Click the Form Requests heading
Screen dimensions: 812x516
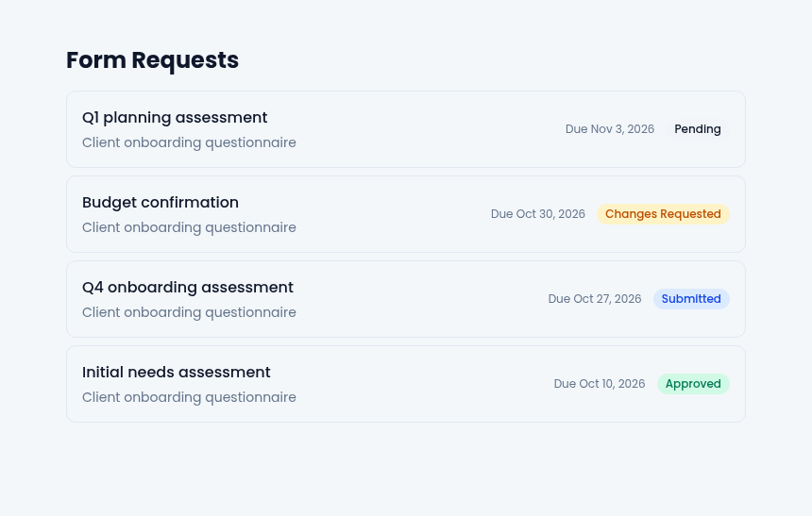[152, 60]
